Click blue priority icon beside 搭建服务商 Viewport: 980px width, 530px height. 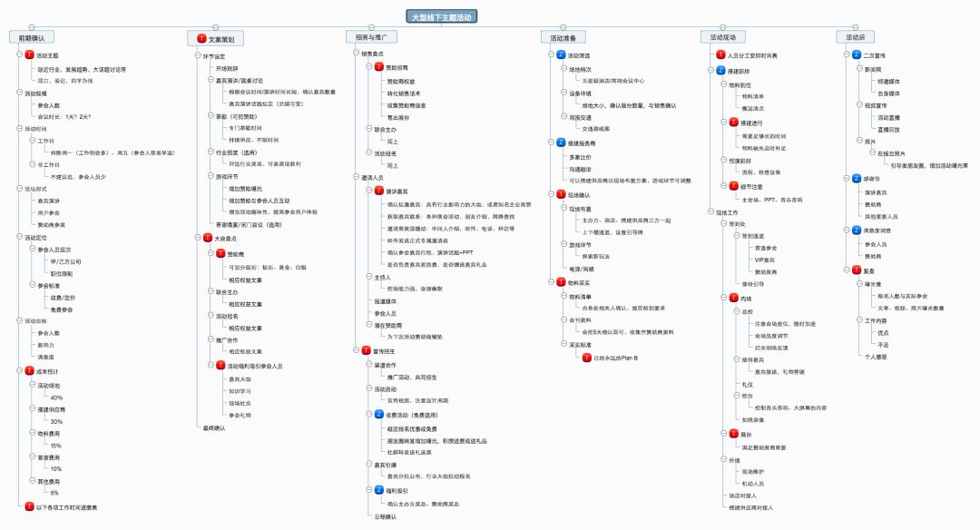point(561,142)
